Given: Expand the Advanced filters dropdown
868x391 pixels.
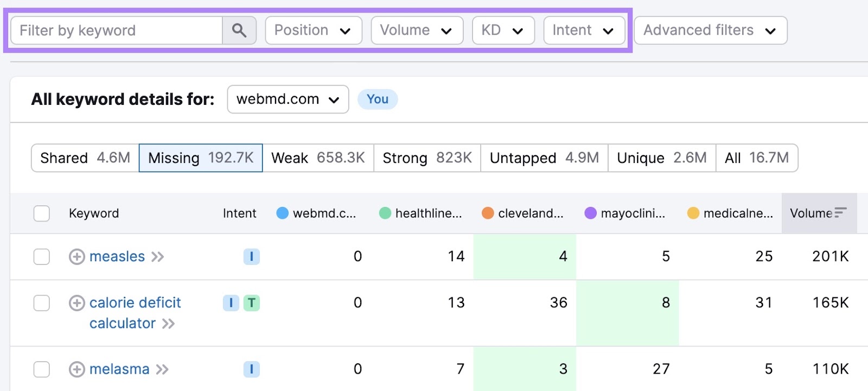Looking at the screenshot, I should (710, 30).
